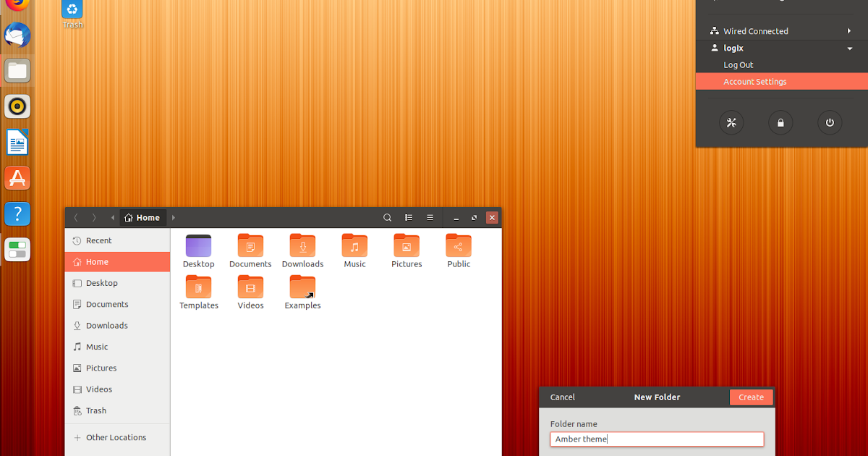Lock the screen via the lock button
This screenshot has height=456, width=868.
(780, 122)
